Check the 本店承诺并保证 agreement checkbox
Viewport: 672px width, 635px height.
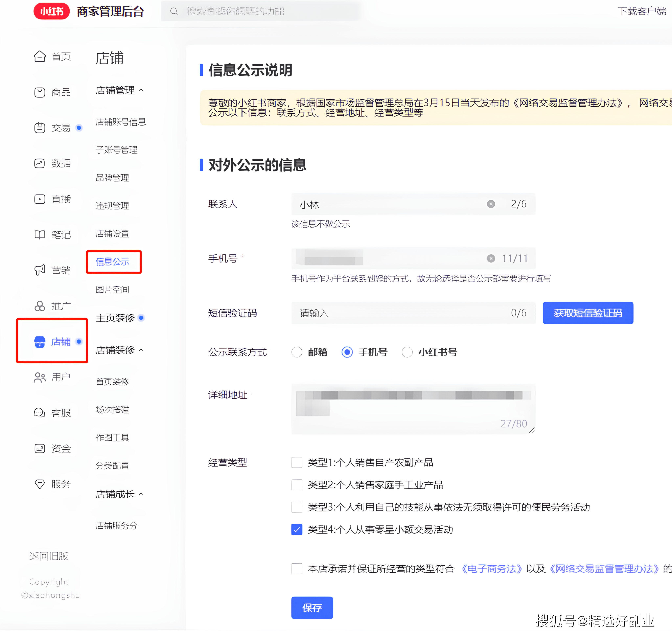(x=297, y=569)
